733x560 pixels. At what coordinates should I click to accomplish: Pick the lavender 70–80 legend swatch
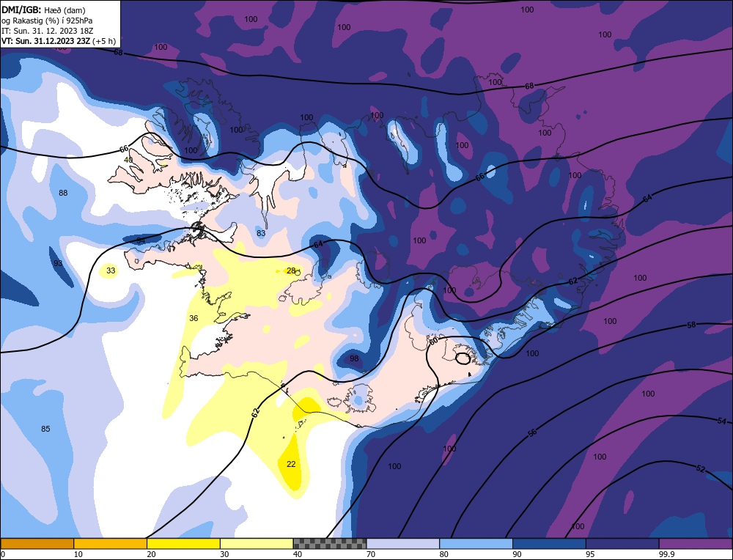403,543
